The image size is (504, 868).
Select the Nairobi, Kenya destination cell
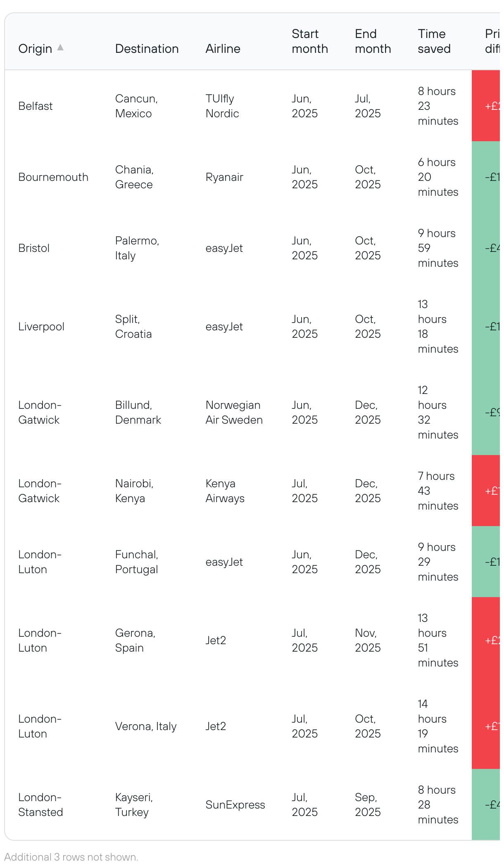coord(134,491)
